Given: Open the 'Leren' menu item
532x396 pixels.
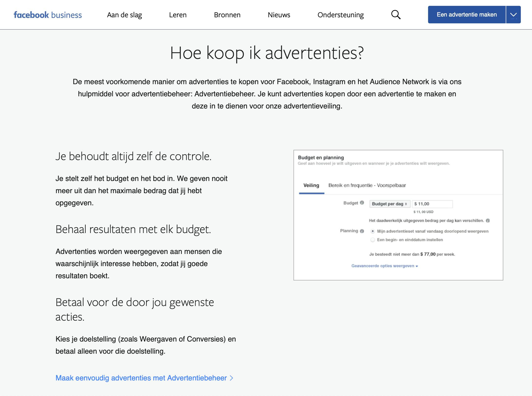Looking at the screenshot, I should 178,15.
